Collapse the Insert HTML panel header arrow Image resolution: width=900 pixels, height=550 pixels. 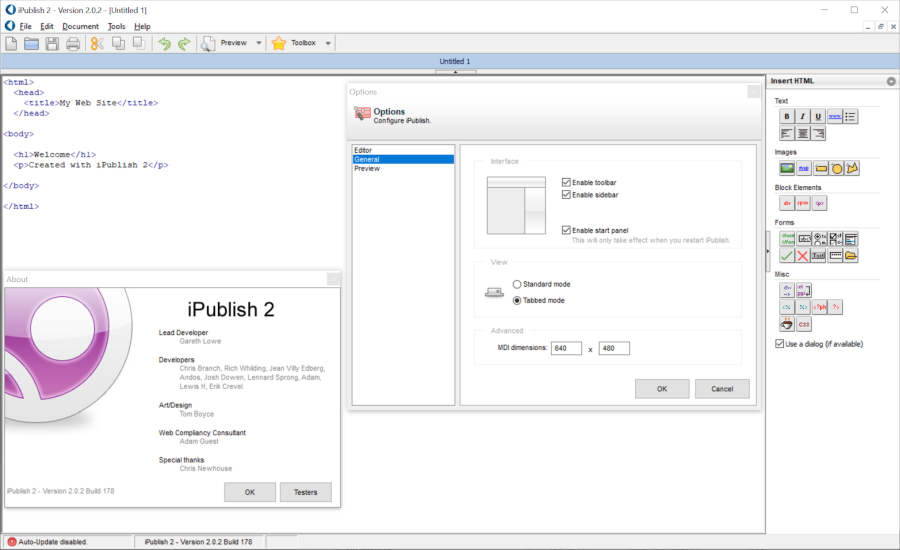891,82
